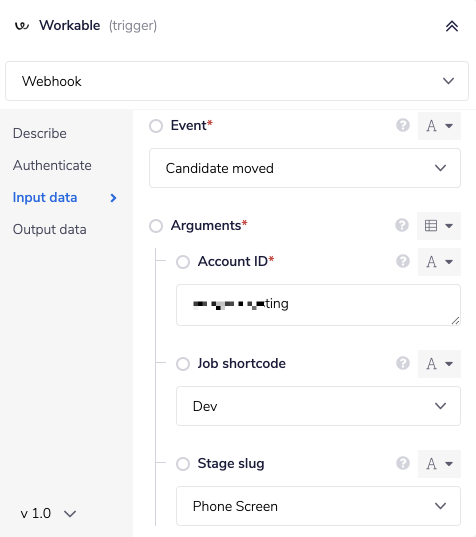Click the arrow beside Input data
Image resolution: width=476 pixels, height=537 pixels.
tap(113, 198)
